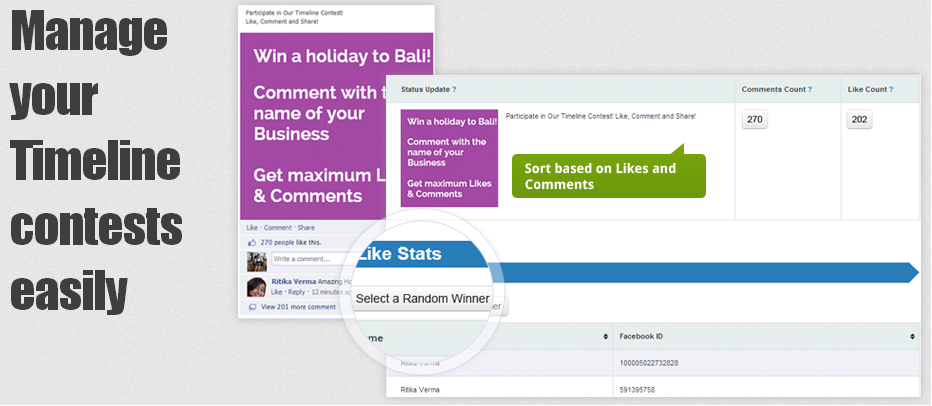Click the Select a Random Winner button
Viewport: 932px width, 406px height.
(x=423, y=298)
